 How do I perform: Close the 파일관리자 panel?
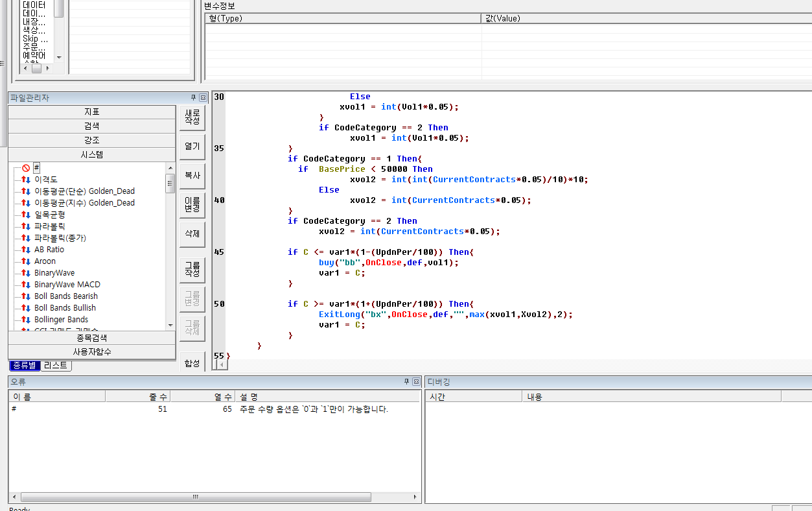[203, 98]
